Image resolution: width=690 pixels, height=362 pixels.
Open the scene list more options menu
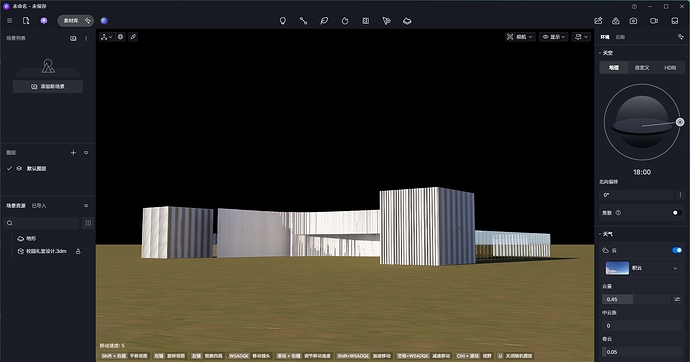click(86, 38)
